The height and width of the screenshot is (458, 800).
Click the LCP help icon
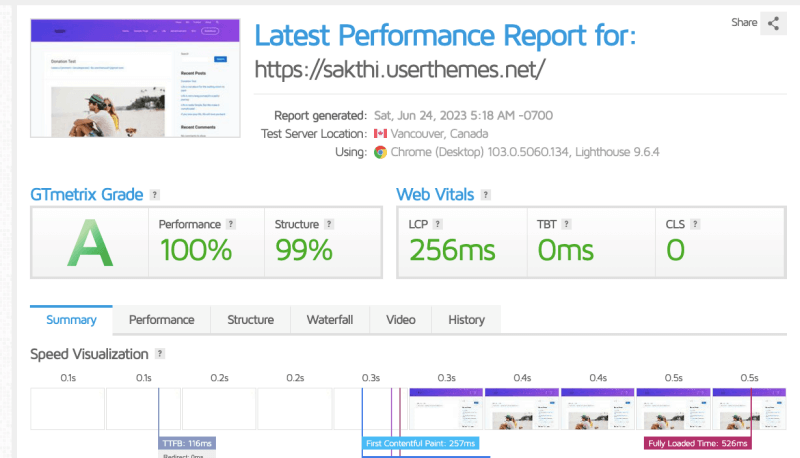(x=437, y=224)
